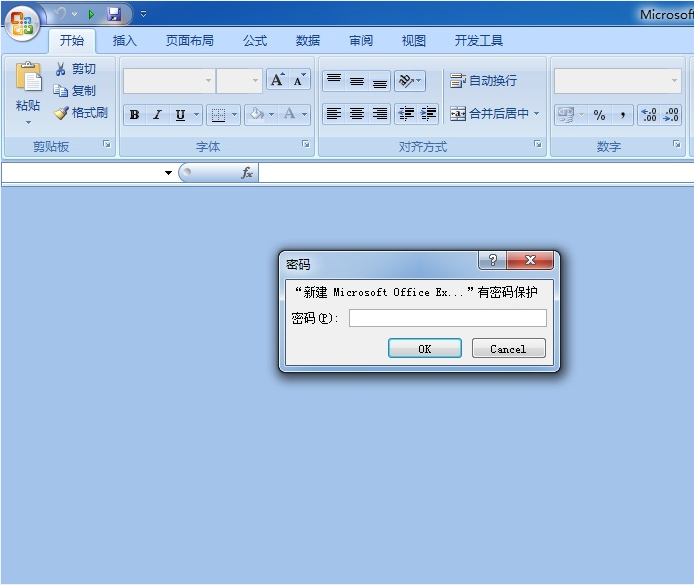Click the Middle Align icon
The width and height of the screenshot is (694, 585).
[357, 81]
